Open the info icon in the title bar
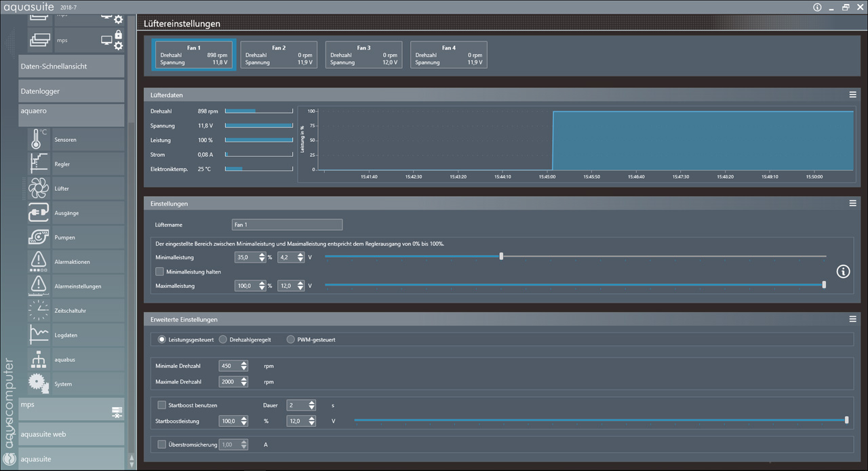868x471 pixels. coord(817,7)
